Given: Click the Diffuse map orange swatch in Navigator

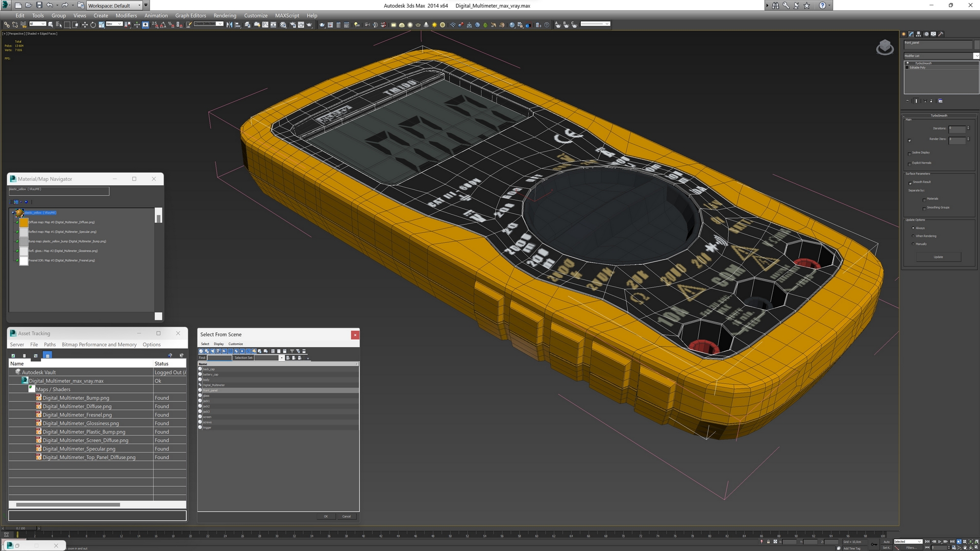Looking at the screenshot, I should pyautogui.click(x=23, y=222).
